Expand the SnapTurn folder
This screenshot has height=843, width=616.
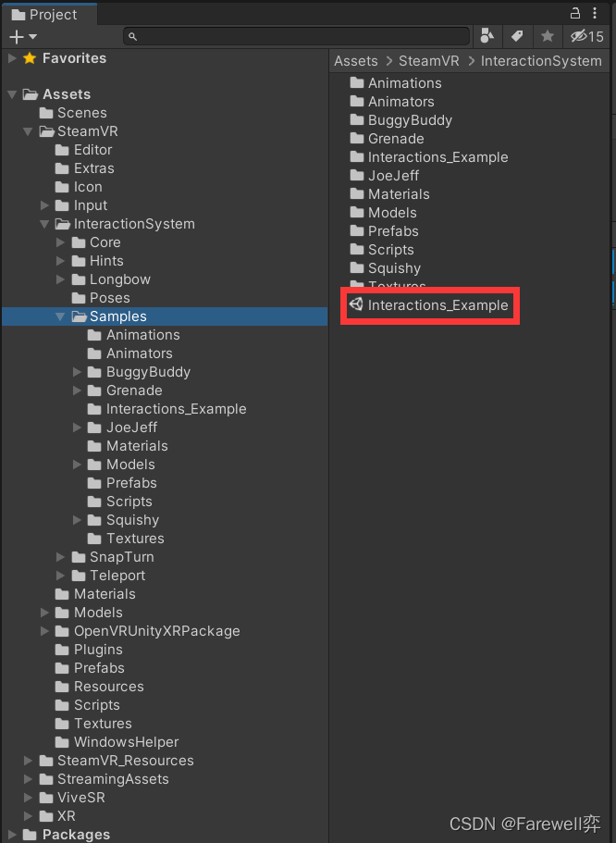click(x=61, y=557)
